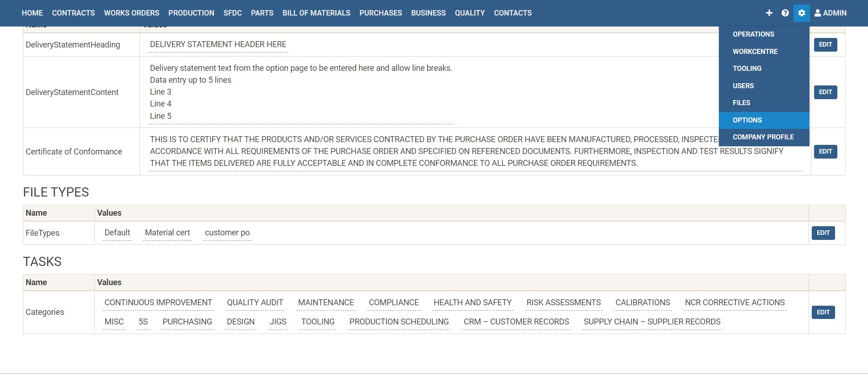Open the Quality navigation menu
This screenshot has width=868, height=377.
469,13
